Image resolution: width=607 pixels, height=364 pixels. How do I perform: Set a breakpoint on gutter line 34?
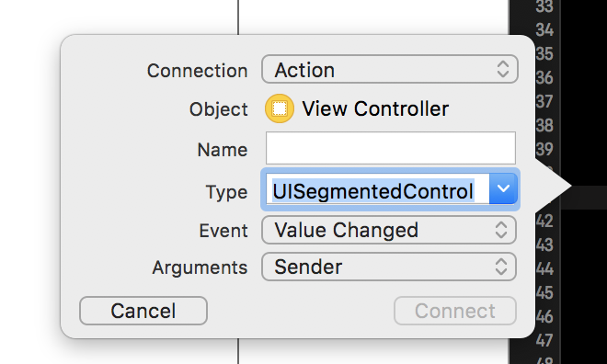(x=544, y=29)
